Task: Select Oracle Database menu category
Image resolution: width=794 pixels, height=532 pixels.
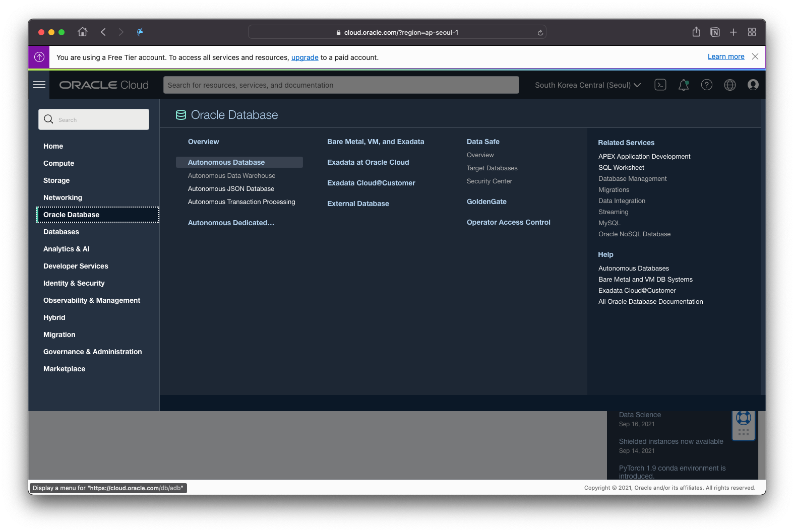Action: pos(98,215)
